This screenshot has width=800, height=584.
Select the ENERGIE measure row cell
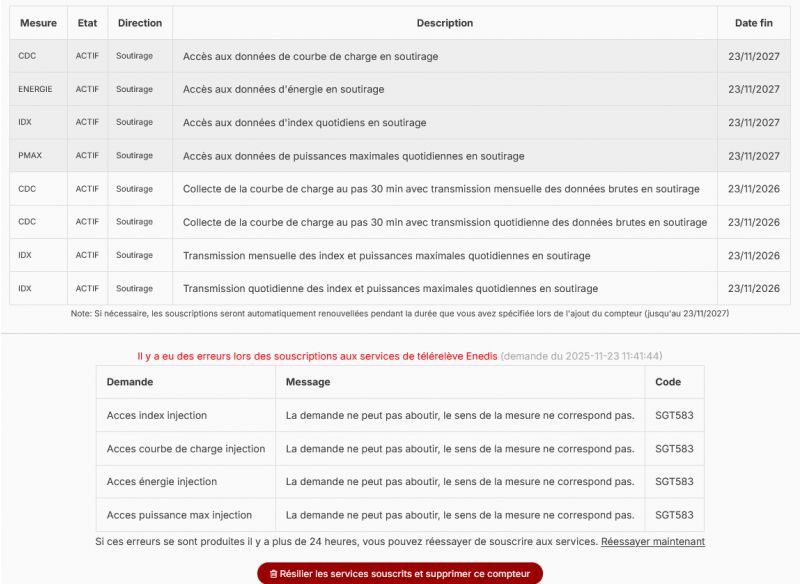36,89
